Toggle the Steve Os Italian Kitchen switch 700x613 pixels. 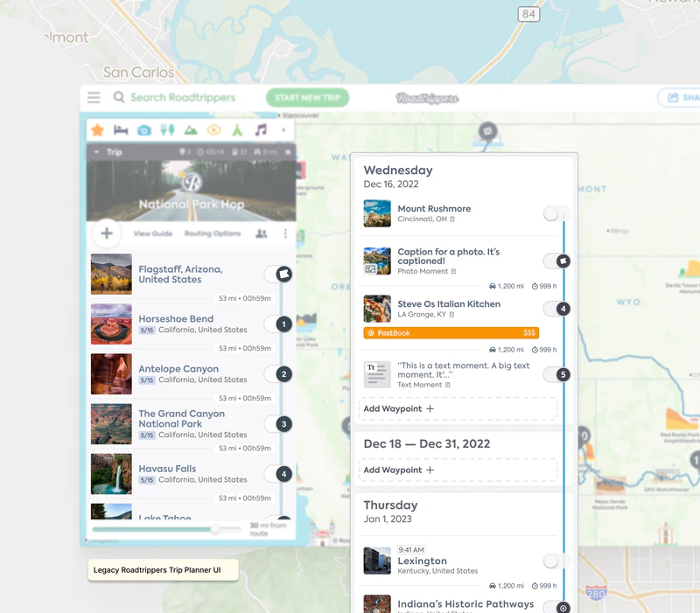pyautogui.click(x=556, y=309)
